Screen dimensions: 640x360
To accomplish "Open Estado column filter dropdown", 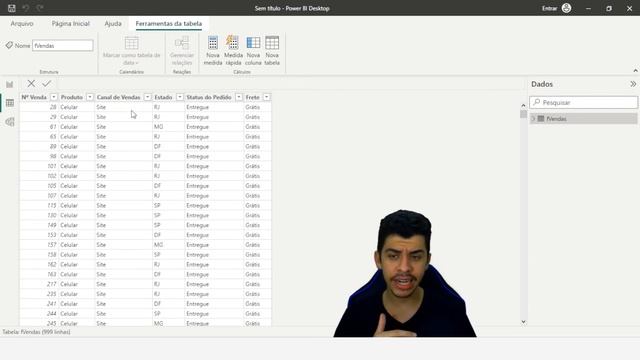I will point(180,97).
